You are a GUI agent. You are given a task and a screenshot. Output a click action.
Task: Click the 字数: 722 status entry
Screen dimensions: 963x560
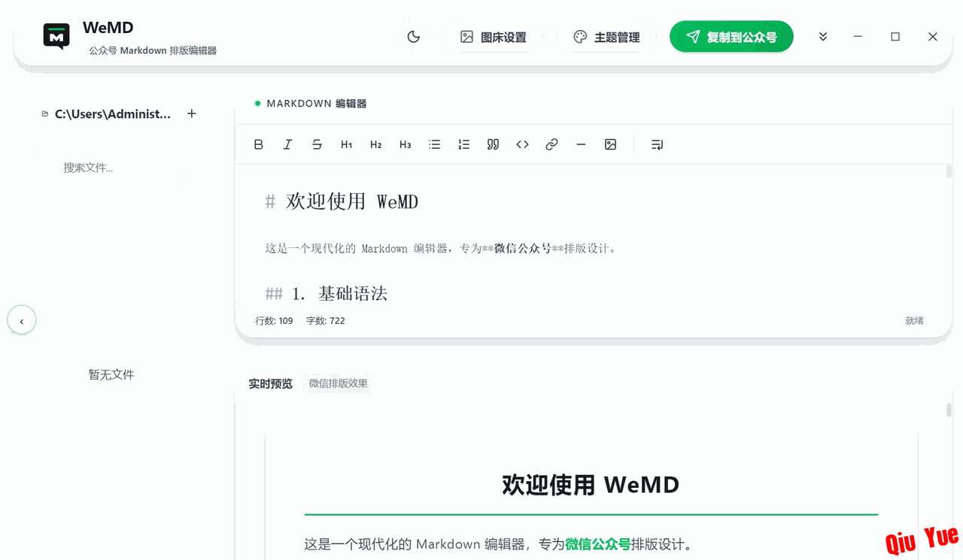click(x=326, y=321)
